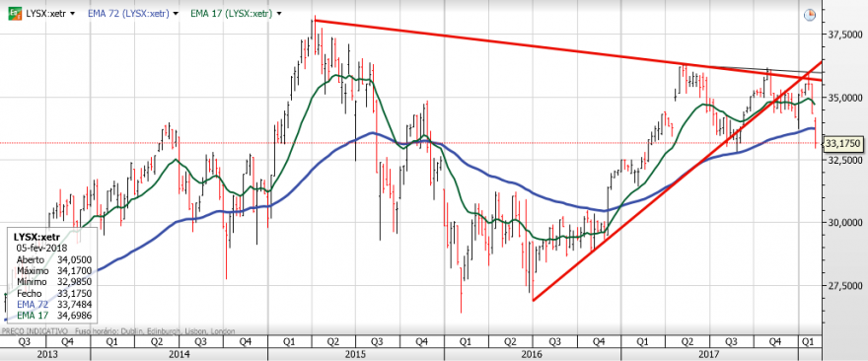Viewport: 868px width, 361px height.
Task: Click the 35,0000 price axis label
Action: 844,98
